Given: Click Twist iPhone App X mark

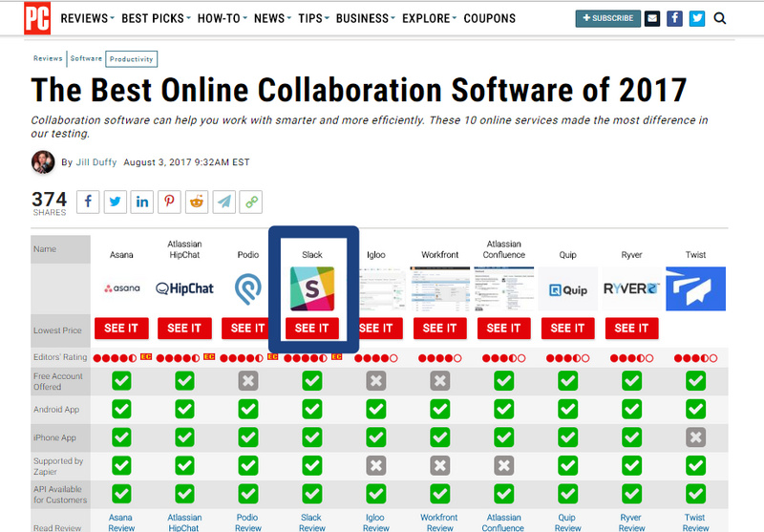Looking at the screenshot, I should point(696,437).
